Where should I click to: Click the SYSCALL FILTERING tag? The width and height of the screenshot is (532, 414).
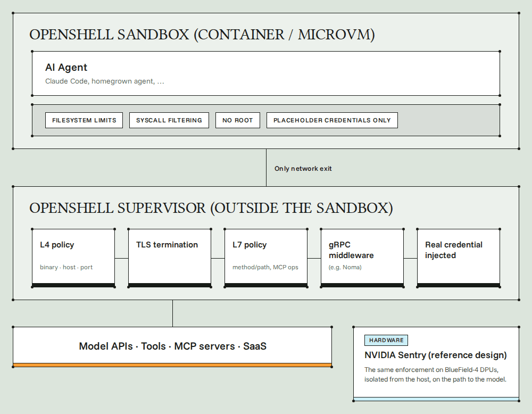169,120
